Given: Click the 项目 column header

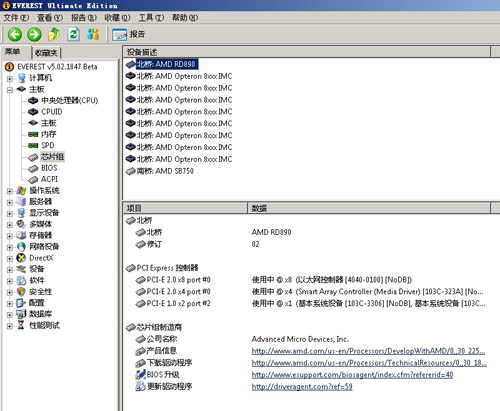Looking at the screenshot, I should point(185,209).
